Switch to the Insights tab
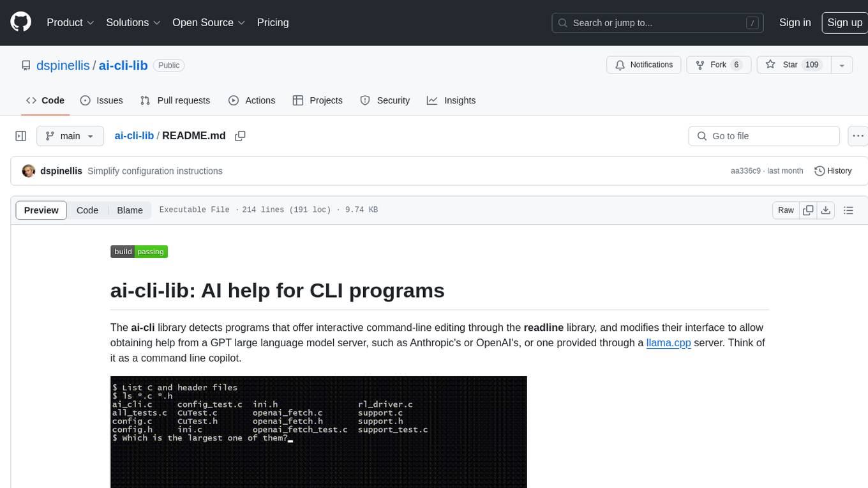 click(x=451, y=100)
